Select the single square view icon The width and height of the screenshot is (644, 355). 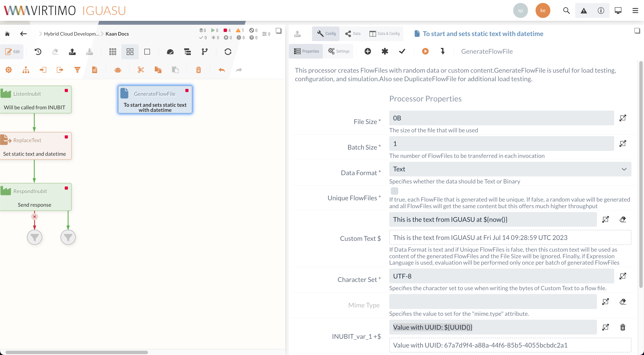[147, 52]
